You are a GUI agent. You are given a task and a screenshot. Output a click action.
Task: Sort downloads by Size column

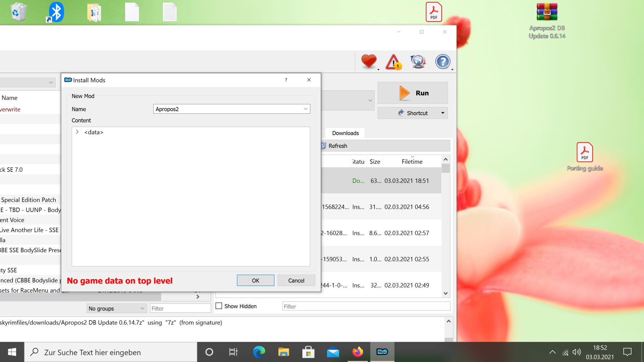point(375,162)
